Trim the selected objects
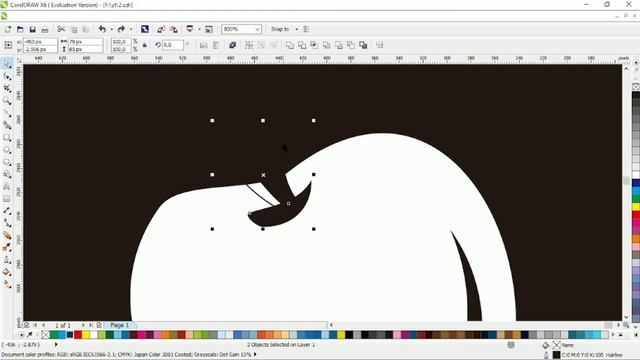Viewport: 640px width, 360px height. (x=302, y=45)
